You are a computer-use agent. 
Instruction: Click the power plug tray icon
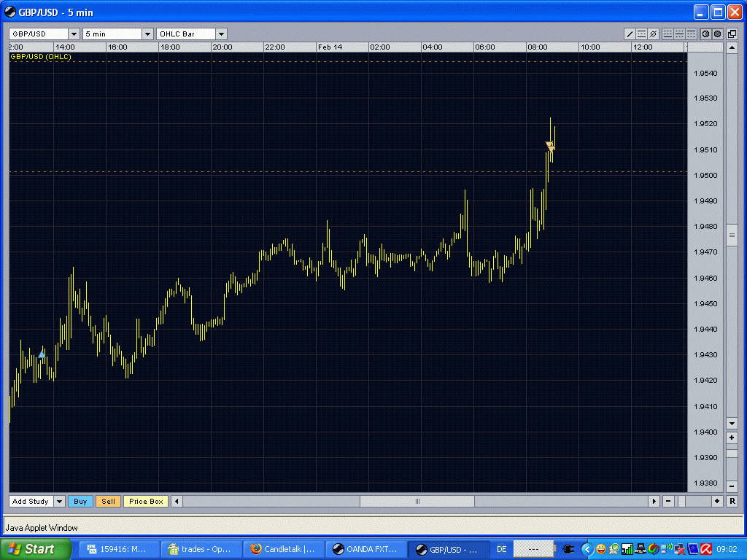click(568, 549)
